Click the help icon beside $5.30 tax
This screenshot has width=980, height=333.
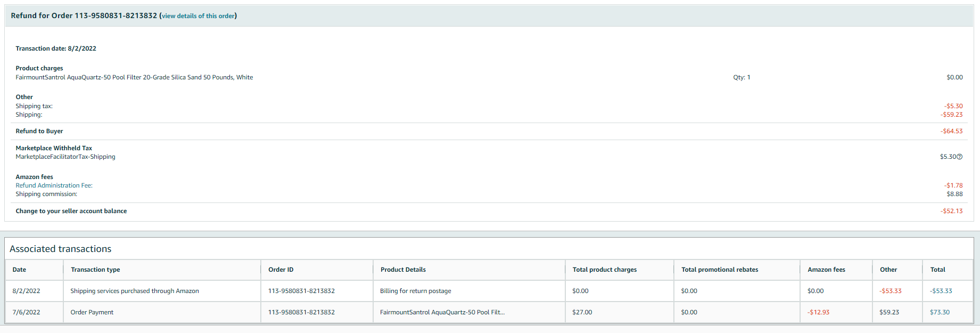(960, 157)
